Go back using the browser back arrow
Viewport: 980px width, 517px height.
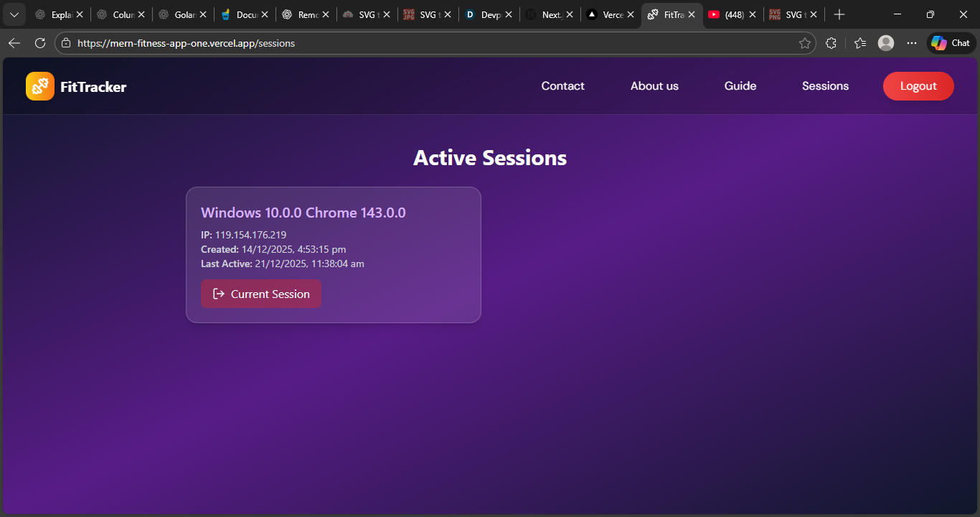14,43
